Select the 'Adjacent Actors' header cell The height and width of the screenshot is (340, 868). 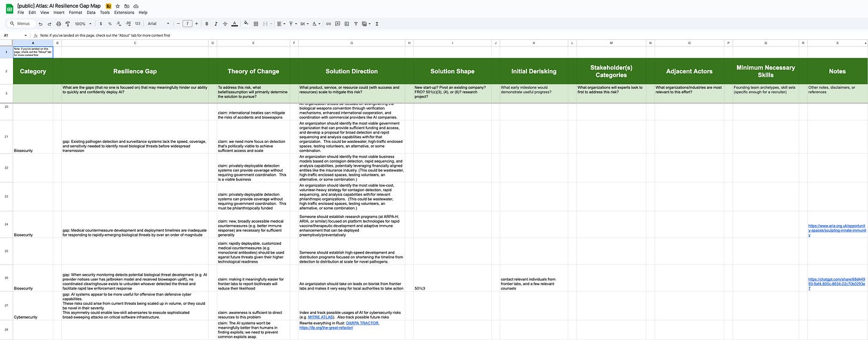689,71
